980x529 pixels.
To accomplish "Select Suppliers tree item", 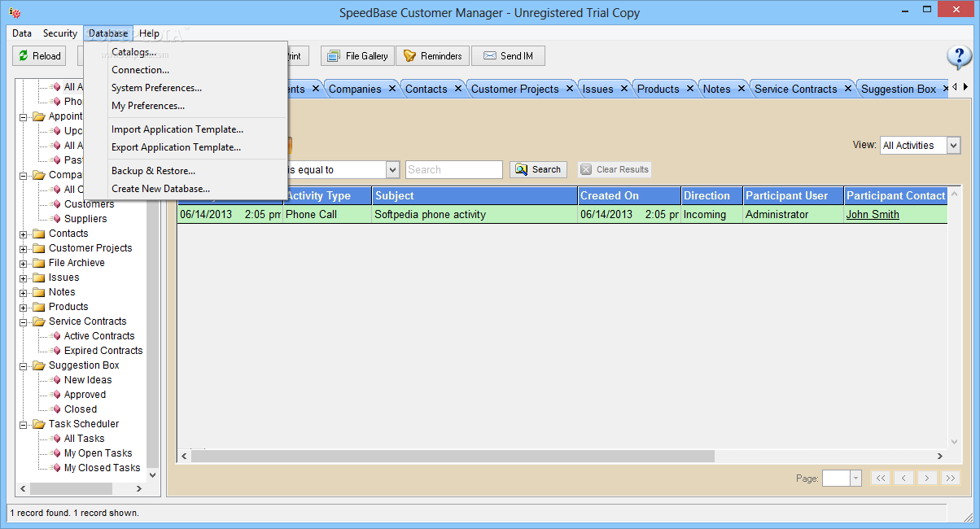I will [85, 219].
